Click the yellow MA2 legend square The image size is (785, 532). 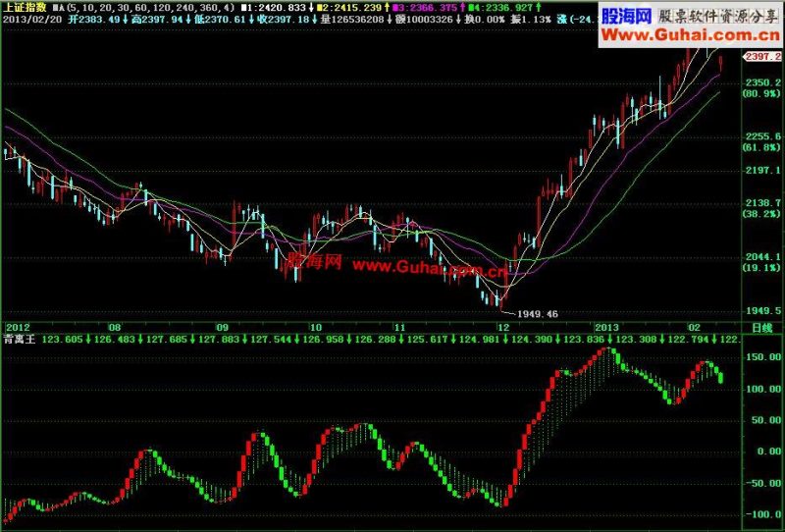[x=321, y=8]
